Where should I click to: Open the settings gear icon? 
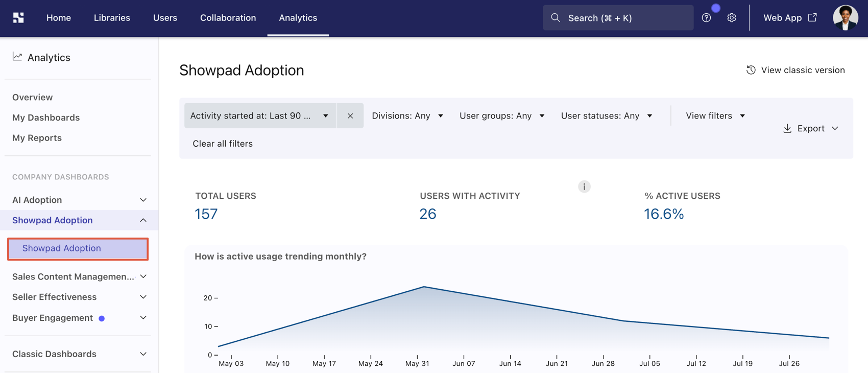pyautogui.click(x=732, y=18)
